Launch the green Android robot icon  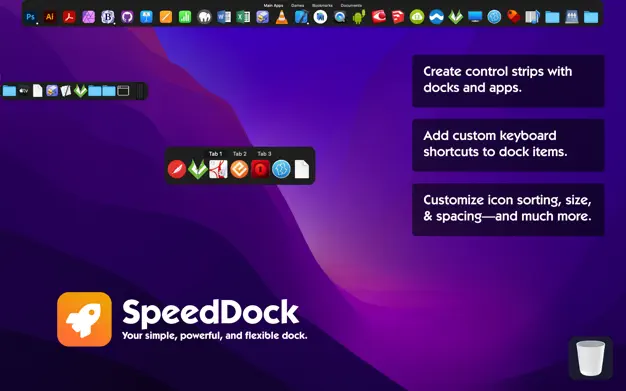tap(359, 17)
